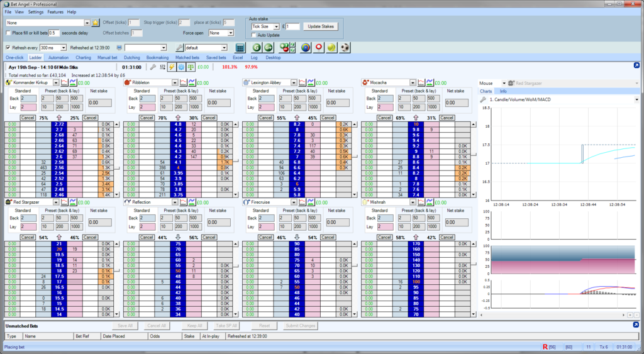Image resolution: width=644 pixels, height=354 pixels.
Task: Click the Keep All button
Action: tap(195, 326)
